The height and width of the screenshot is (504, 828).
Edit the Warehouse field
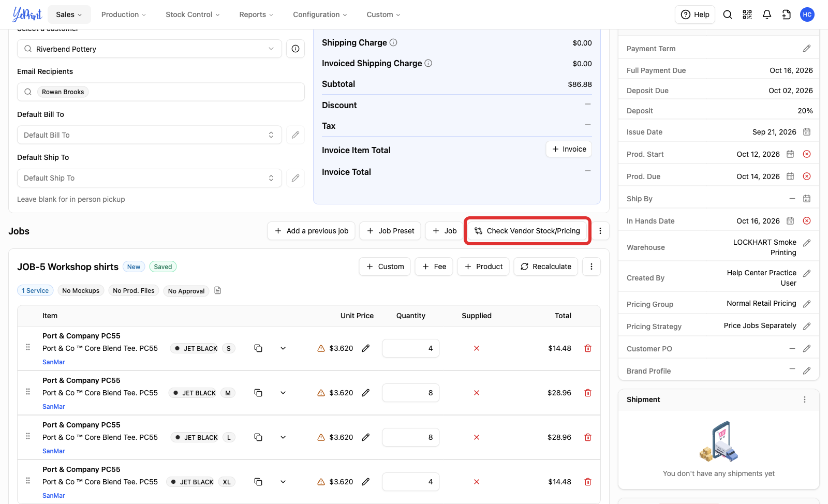tap(807, 243)
